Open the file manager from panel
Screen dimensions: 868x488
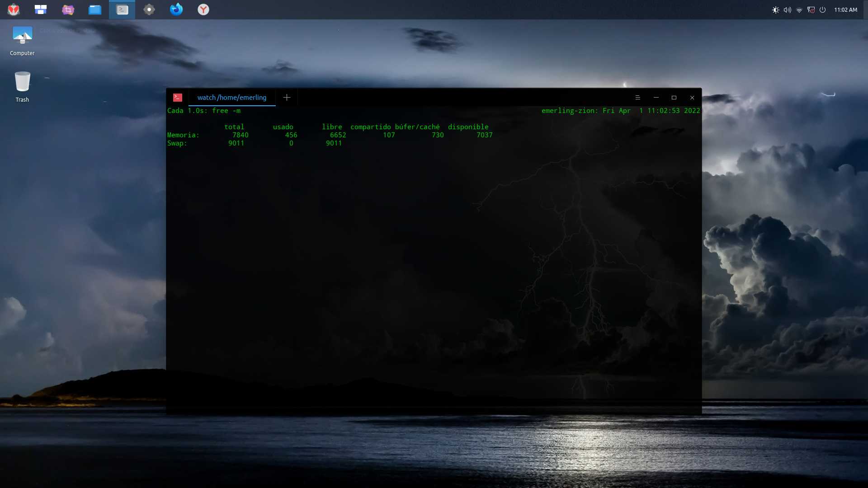pos(95,9)
